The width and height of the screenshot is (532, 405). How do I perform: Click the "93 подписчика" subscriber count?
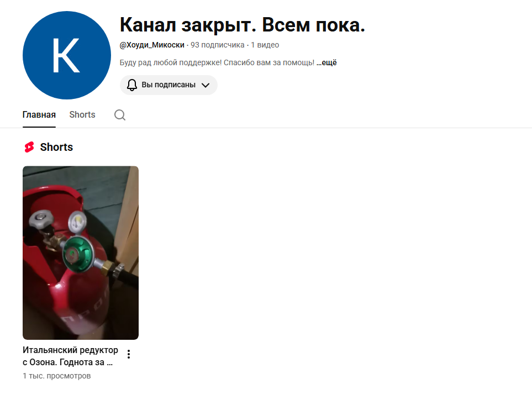click(x=218, y=45)
